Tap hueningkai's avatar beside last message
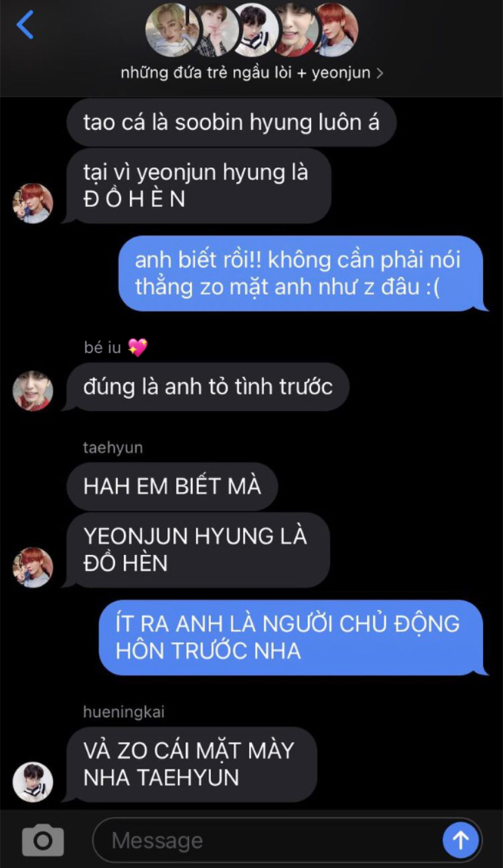503x868 pixels. point(33,782)
